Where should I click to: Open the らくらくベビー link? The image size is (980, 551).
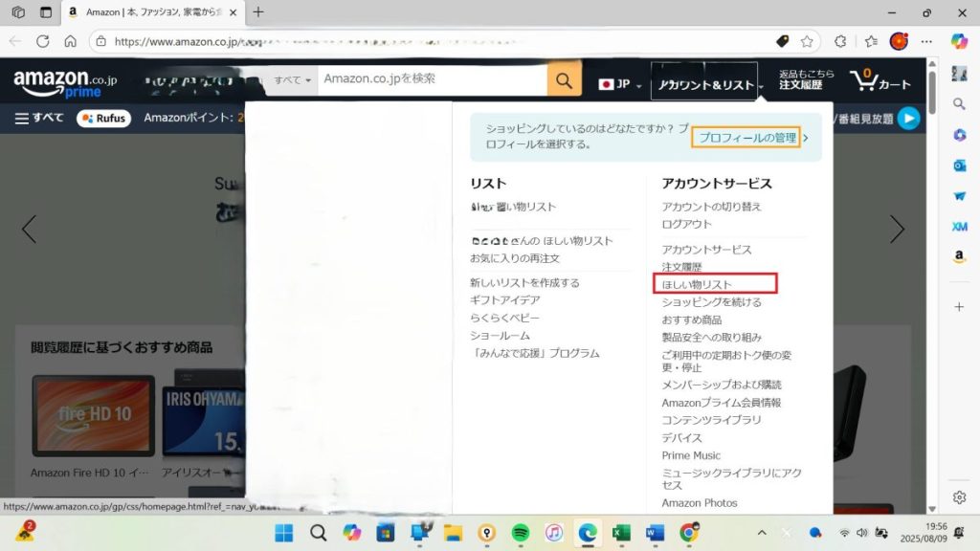504,318
